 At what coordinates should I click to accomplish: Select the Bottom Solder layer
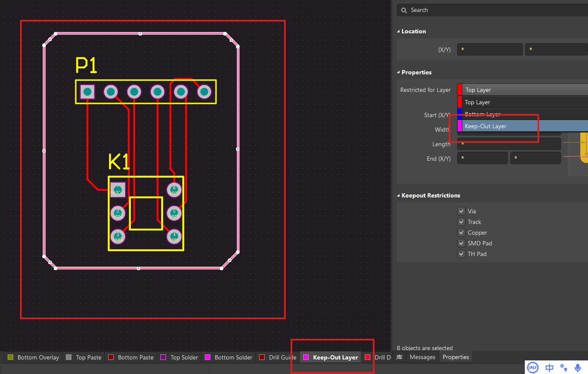pyautogui.click(x=233, y=357)
